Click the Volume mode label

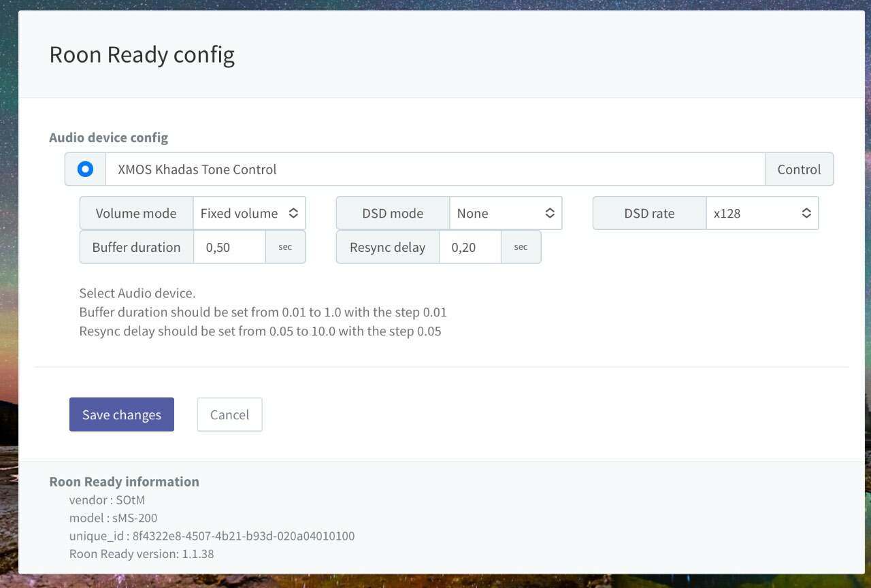point(136,213)
